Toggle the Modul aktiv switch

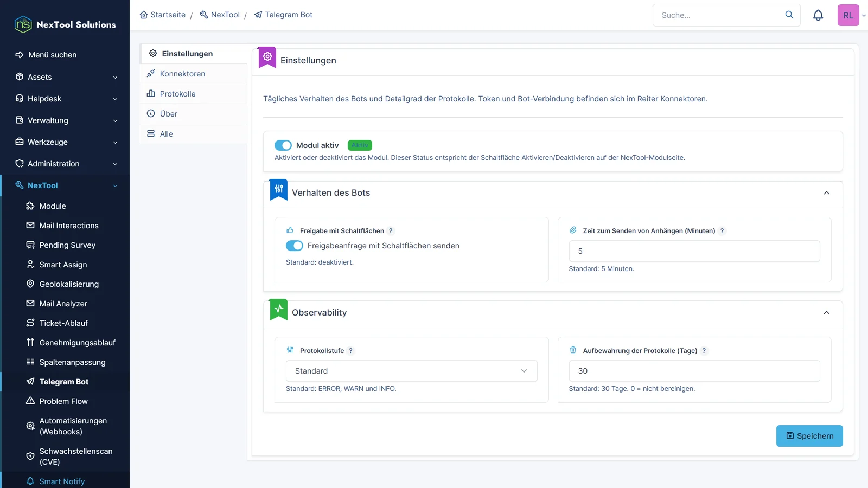tap(283, 145)
